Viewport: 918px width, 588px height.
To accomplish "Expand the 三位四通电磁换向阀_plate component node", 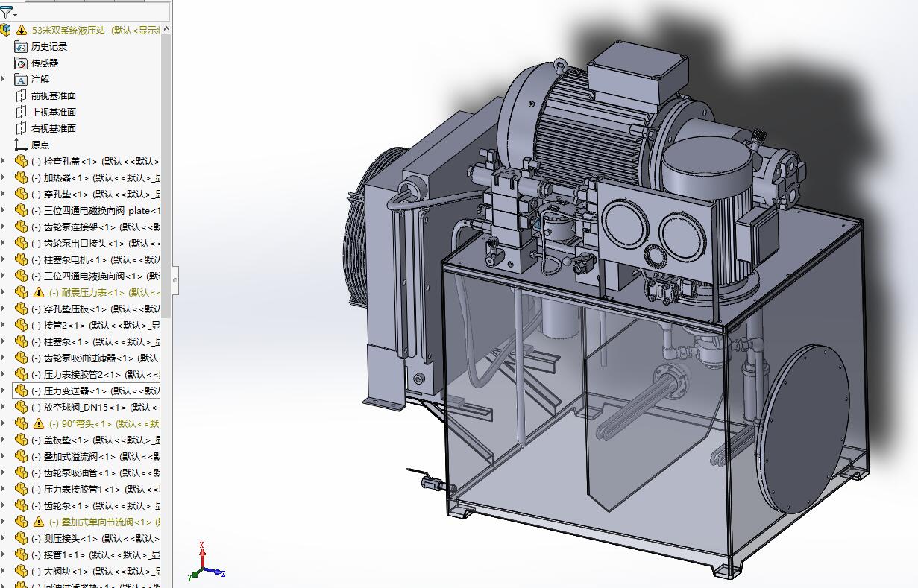I will [x=4, y=210].
